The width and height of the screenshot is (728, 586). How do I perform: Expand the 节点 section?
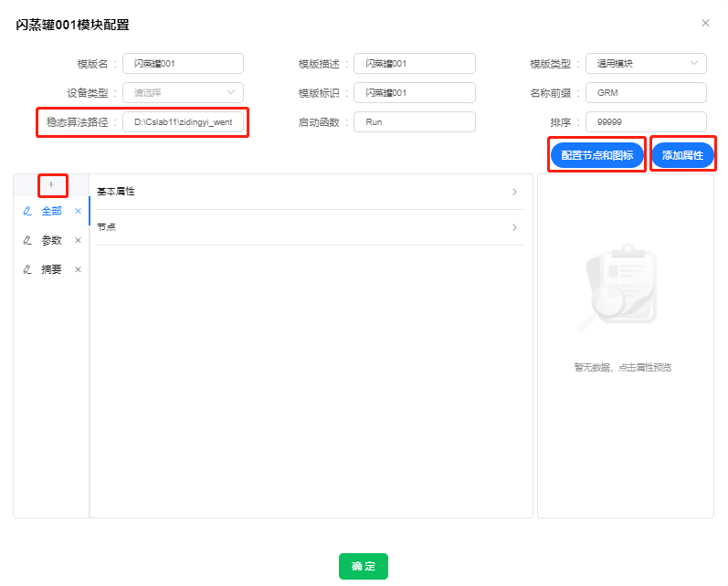311,227
